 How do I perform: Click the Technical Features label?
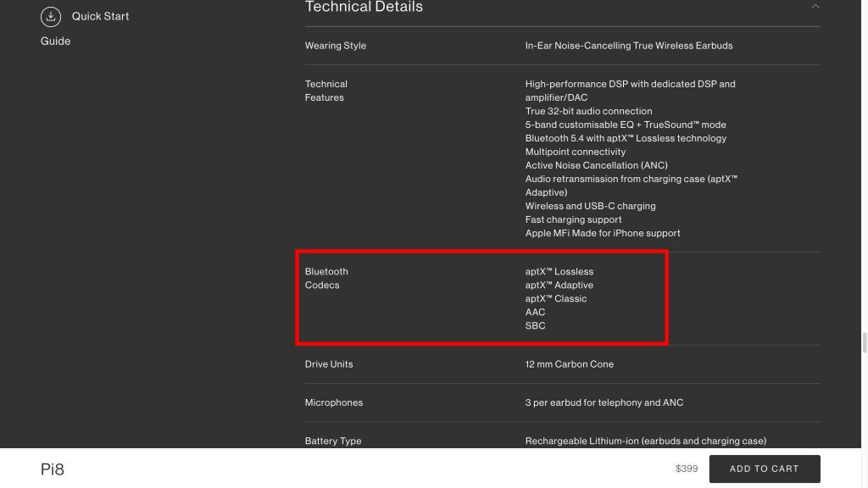click(x=326, y=91)
